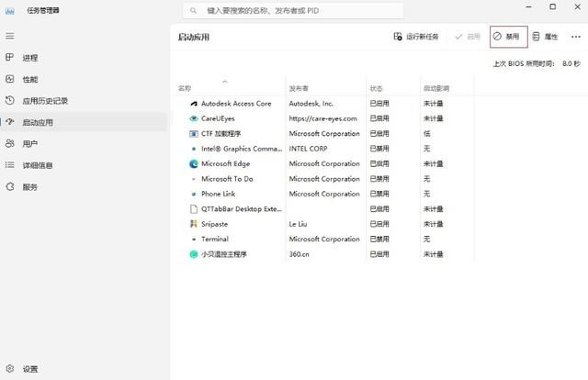The height and width of the screenshot is (380, 588).
Task: Click the 上次 BIOS 所用时间 value 8.0 秒
Action: click(x=571, y=63)
